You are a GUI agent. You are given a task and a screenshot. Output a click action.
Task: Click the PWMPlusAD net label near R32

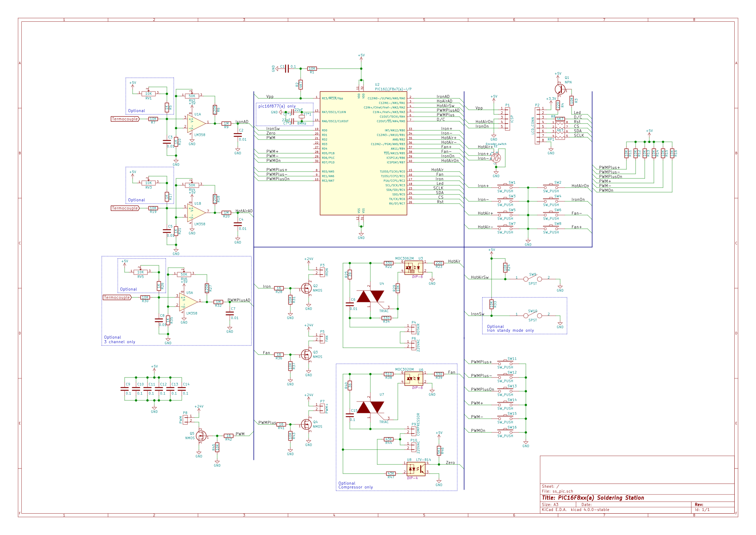point(239,300)
